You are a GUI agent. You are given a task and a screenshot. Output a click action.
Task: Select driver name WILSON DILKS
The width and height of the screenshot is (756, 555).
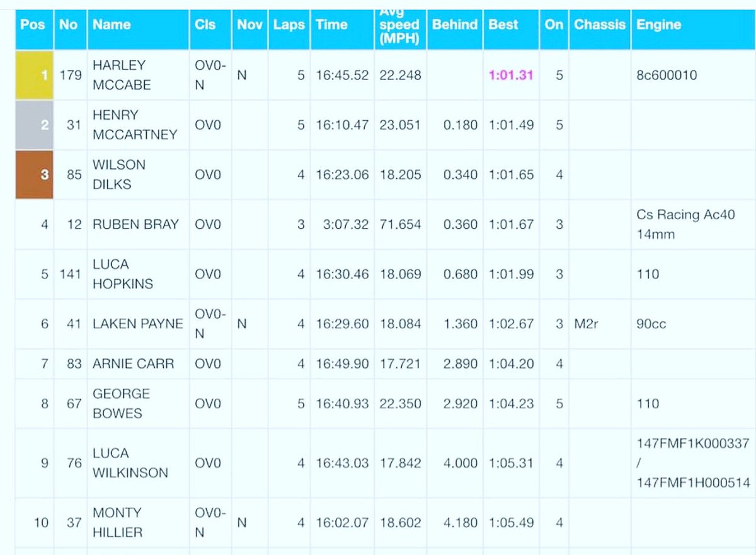pos(119,175)
